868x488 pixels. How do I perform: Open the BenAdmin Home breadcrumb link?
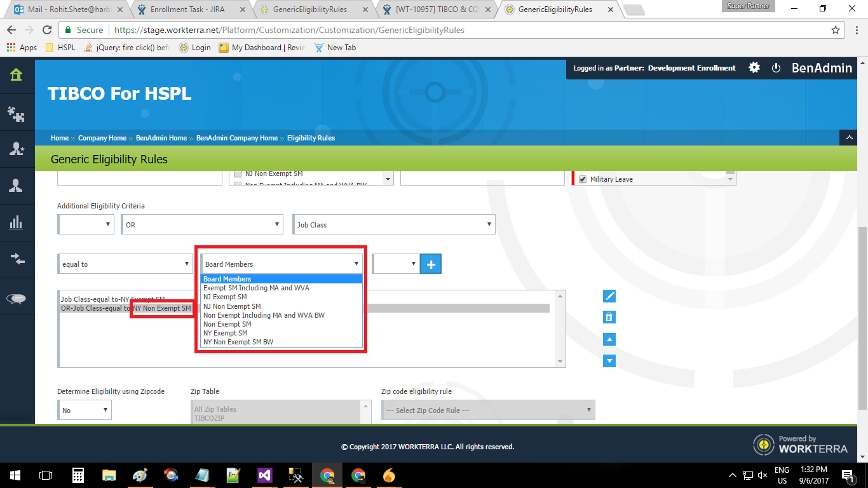point(161,138)
